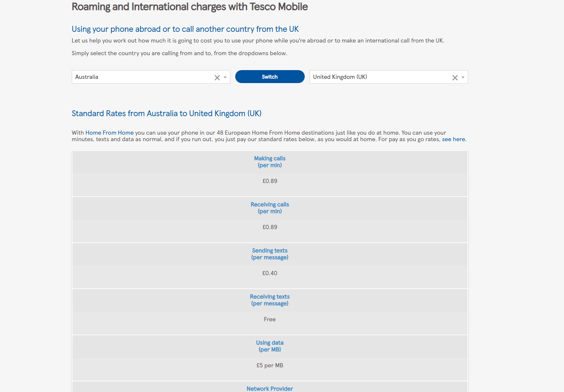Follow the 'see here' pay-as-you-go link
The width and height of the screenshot is (564, 392).
pos(453,139)
